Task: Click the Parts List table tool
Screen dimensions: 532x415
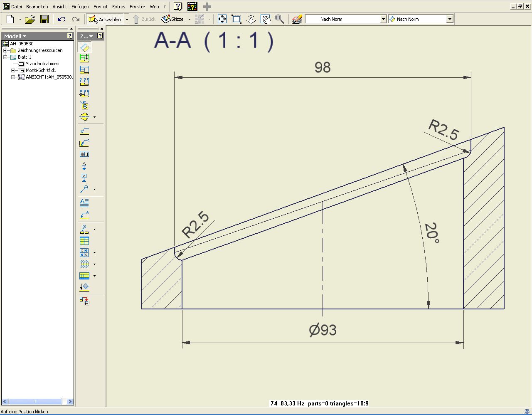Action: pos(84,241)
